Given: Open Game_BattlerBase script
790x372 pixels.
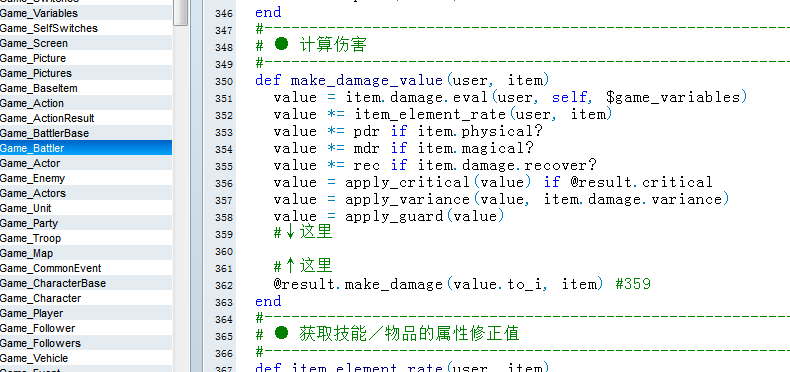Looking at the screenshot, I should pos(86,133).
